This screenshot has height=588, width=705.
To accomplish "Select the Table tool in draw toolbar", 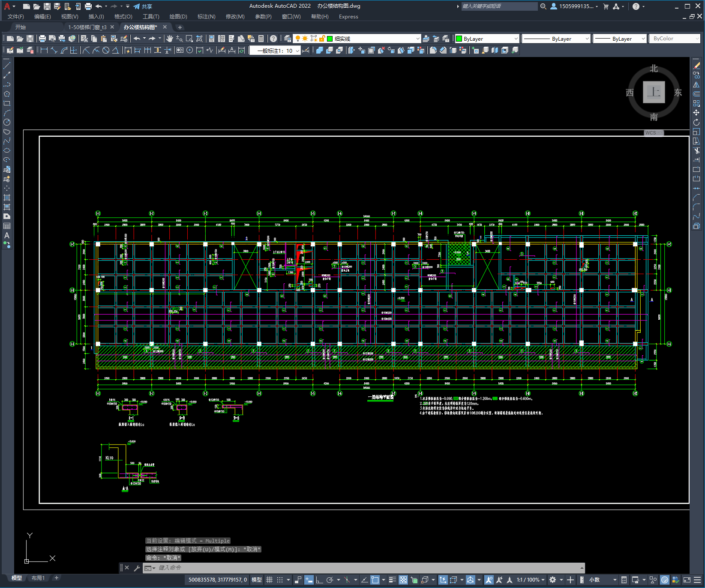I will pos(7,226).
